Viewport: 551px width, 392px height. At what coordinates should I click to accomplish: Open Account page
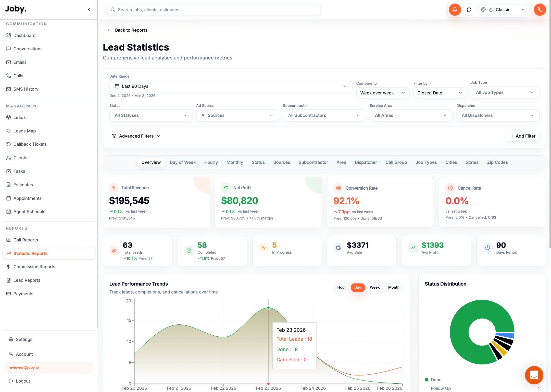pos(48,354)
